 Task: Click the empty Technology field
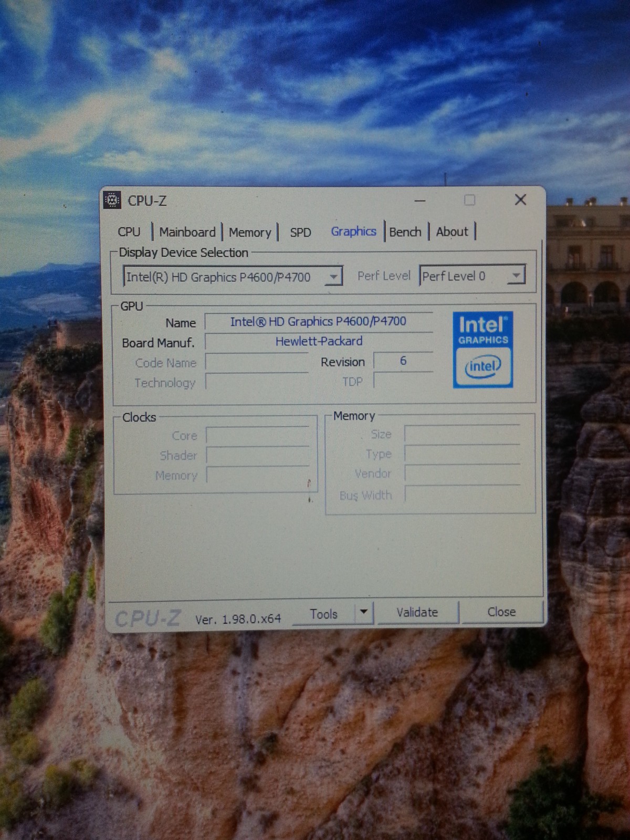coord(257,382)
